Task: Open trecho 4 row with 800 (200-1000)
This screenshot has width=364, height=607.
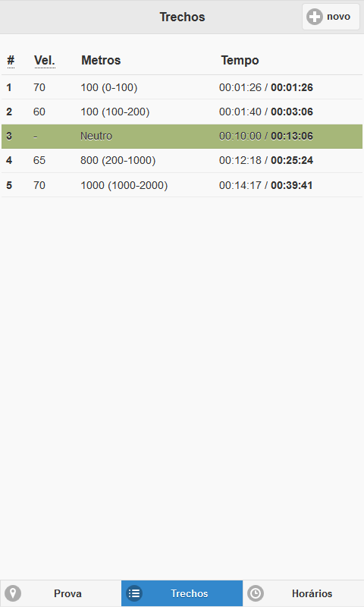Action: point(182,161)
